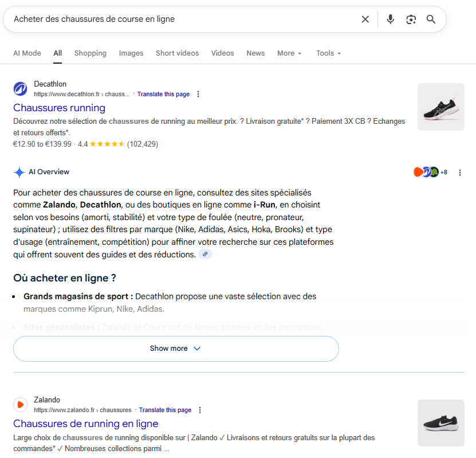Open Google Lens image search

pos(411,19)
